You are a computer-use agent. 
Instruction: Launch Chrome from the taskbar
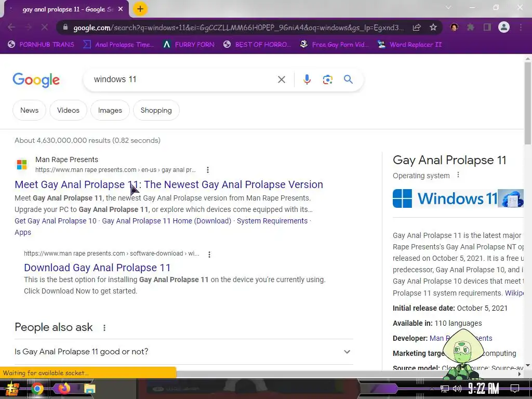point(37,389)
